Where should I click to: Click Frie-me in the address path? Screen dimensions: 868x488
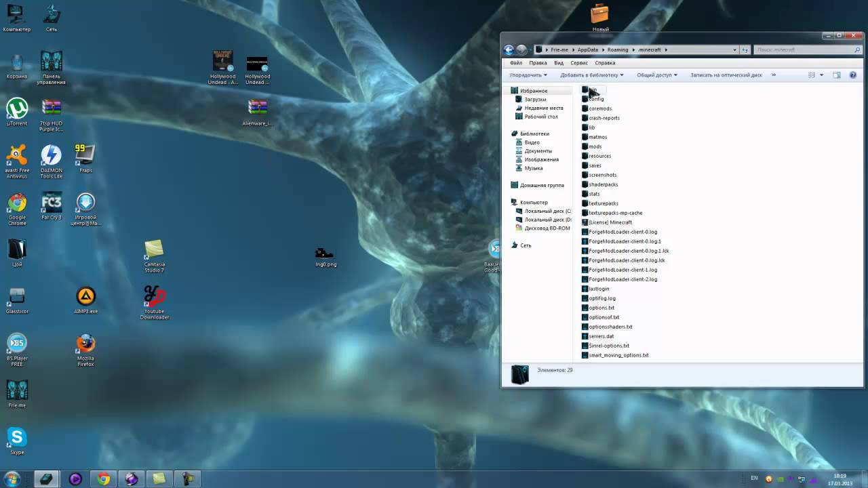click(x=559, y=49)
